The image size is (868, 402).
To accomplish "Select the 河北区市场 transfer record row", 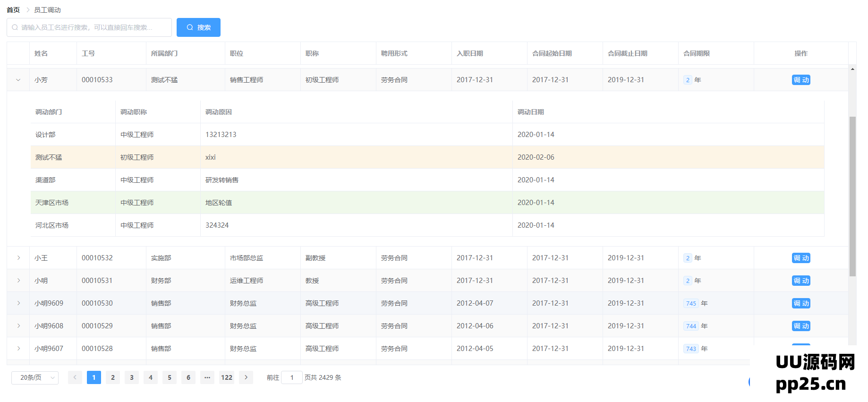I will [x=427, y=225].
